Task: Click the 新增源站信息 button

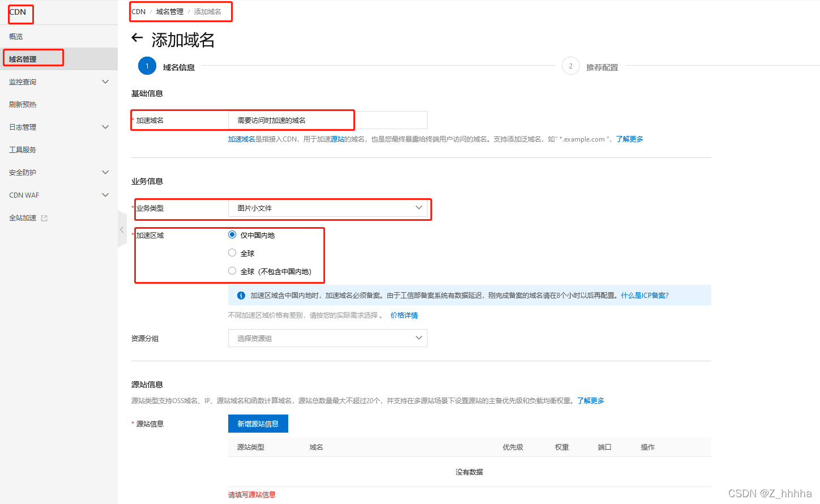Action: pyautogui.click(x=258, y=423)
